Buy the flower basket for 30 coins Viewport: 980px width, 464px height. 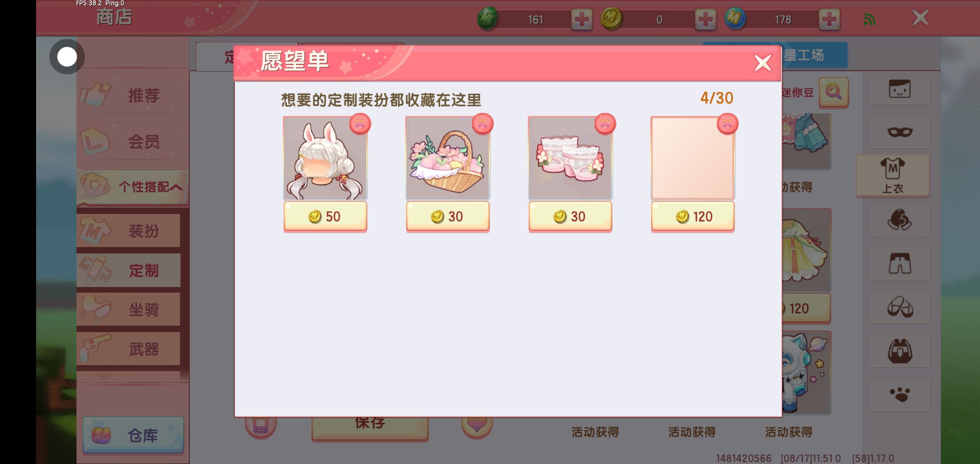pos(447,216)
